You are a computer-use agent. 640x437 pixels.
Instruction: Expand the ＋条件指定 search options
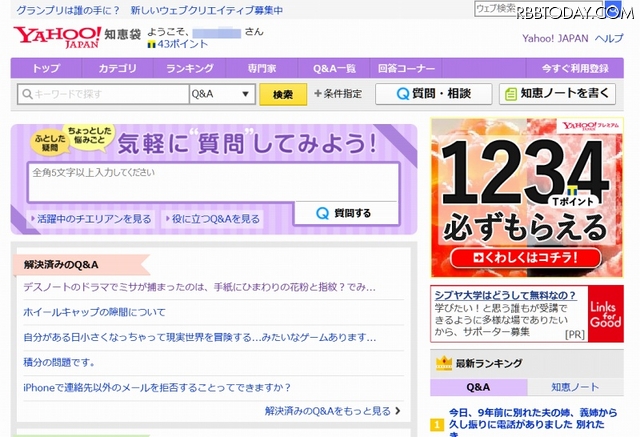(x=338, y=94)
